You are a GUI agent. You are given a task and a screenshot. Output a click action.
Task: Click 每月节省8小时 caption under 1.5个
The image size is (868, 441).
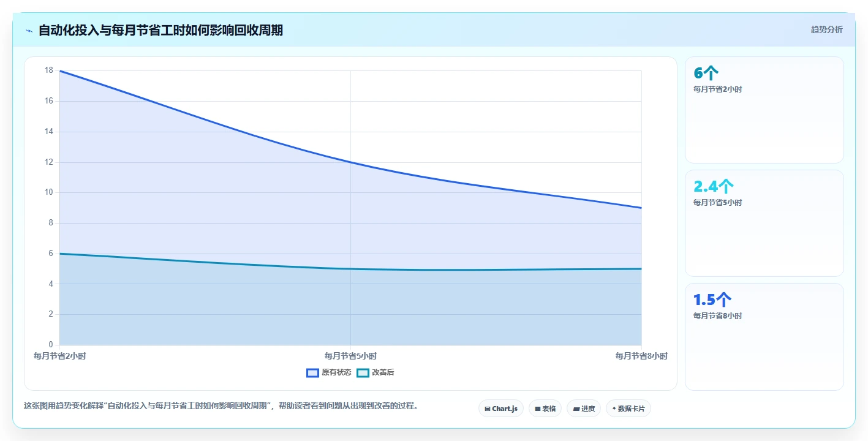[718, 316]
